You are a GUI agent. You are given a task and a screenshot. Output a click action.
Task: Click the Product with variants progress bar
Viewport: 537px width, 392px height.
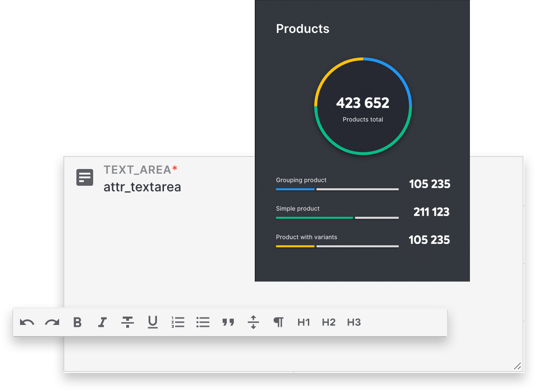(337, 246)
